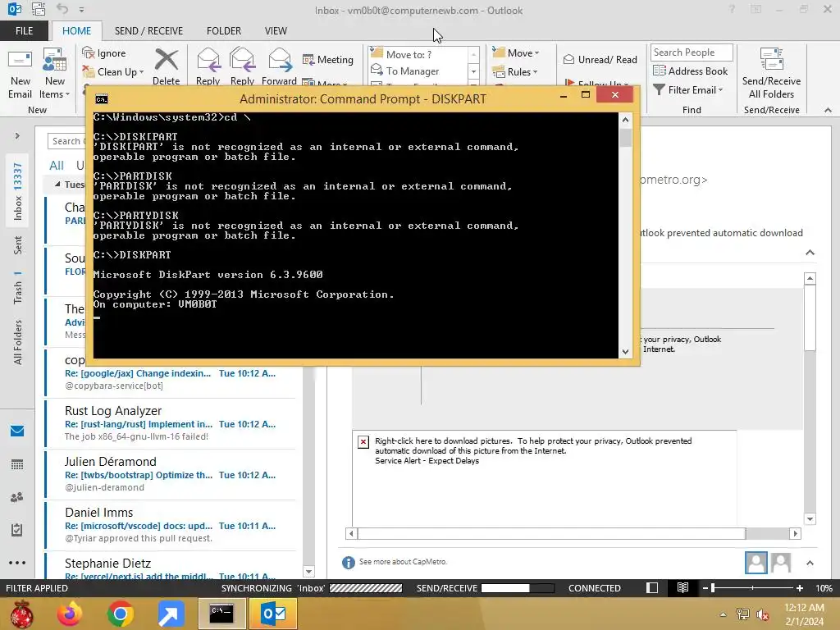The image size is (840, 630).
Task: Open the Move dropdown
Action: 515,53
